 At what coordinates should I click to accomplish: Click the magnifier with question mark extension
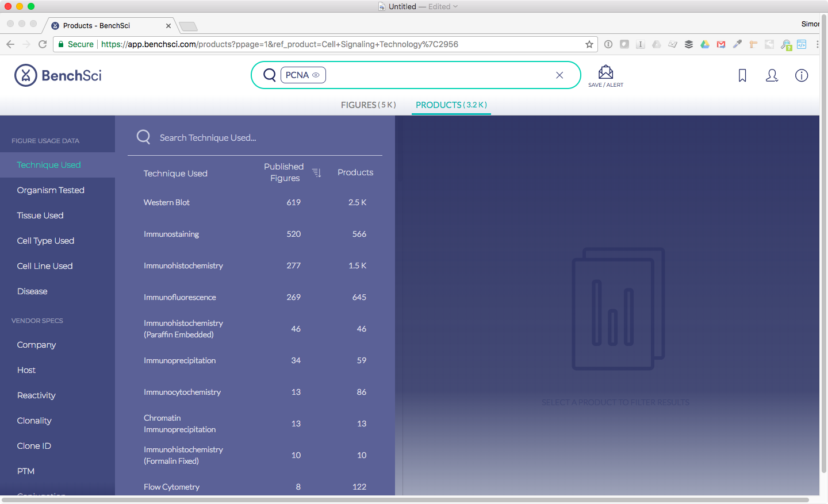(786, 45)
